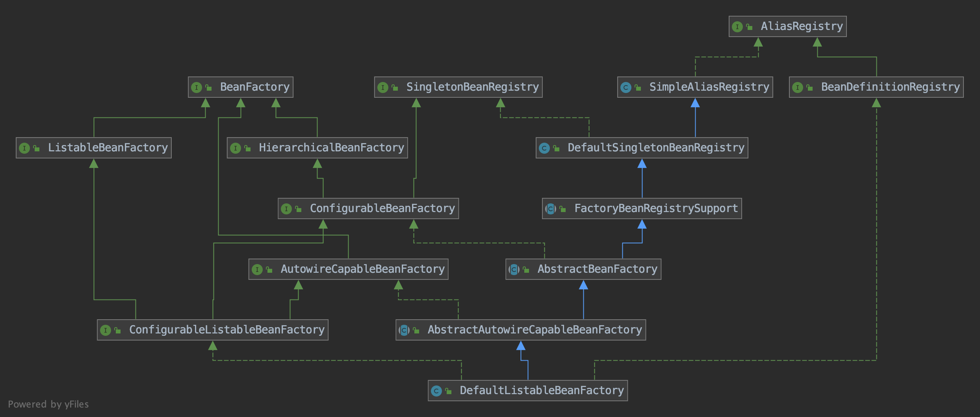
Task: Click the interface icon next to BeanFactory
Action: [196, 87]
